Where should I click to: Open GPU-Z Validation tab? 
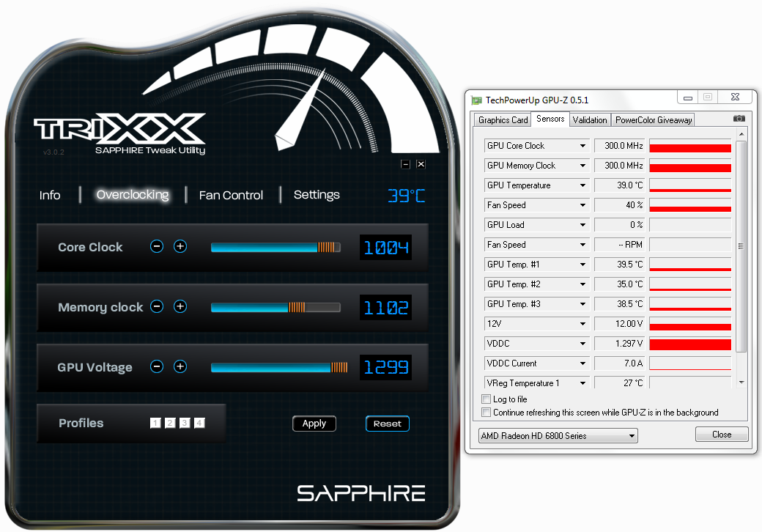590,120
